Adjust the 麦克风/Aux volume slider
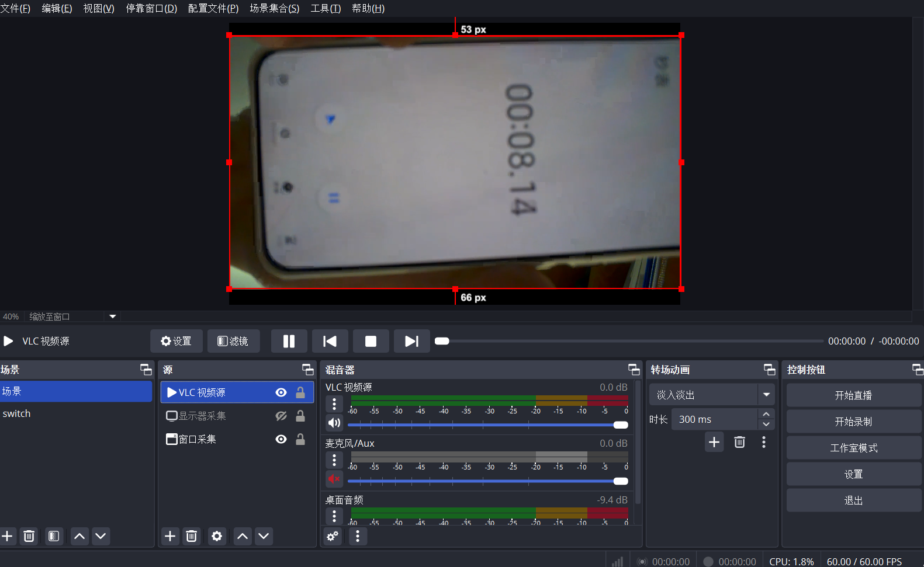 [x=488, y=481]
